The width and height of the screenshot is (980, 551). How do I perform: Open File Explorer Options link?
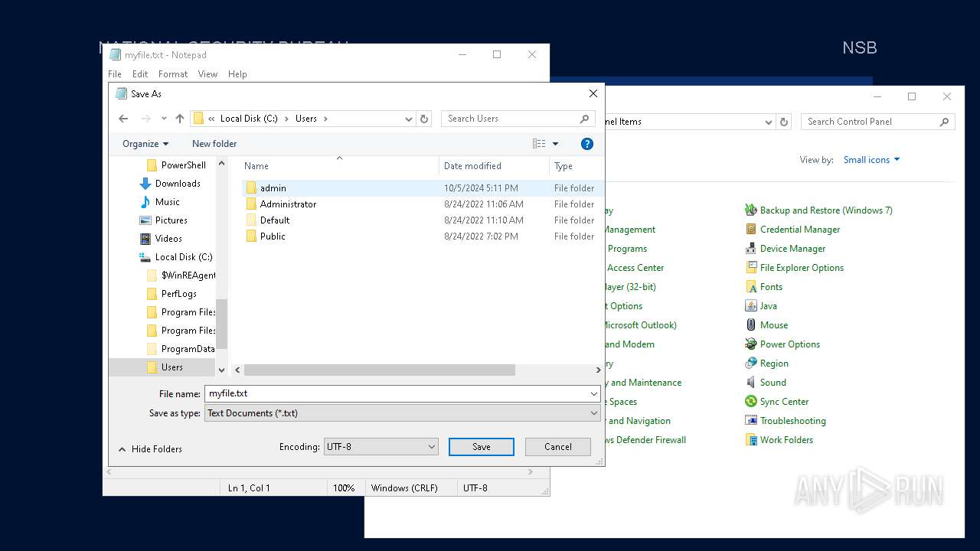coord(802,267)
